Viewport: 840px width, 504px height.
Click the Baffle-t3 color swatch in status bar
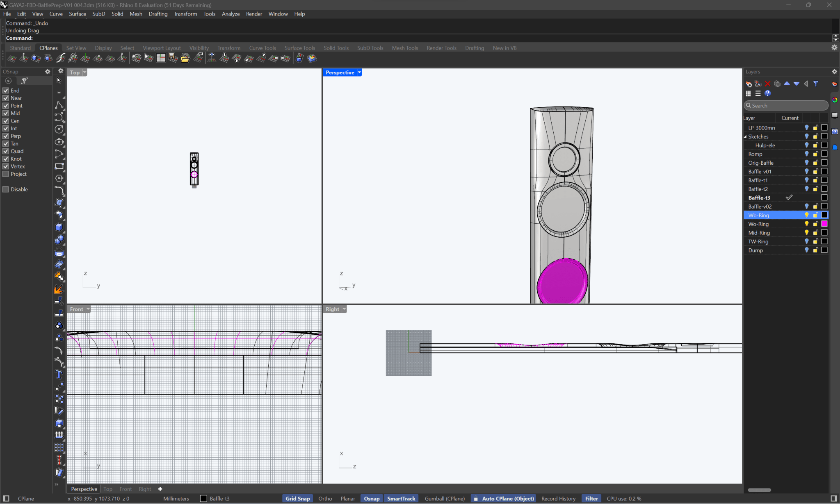pyautogui.click(x=203, y=499)
